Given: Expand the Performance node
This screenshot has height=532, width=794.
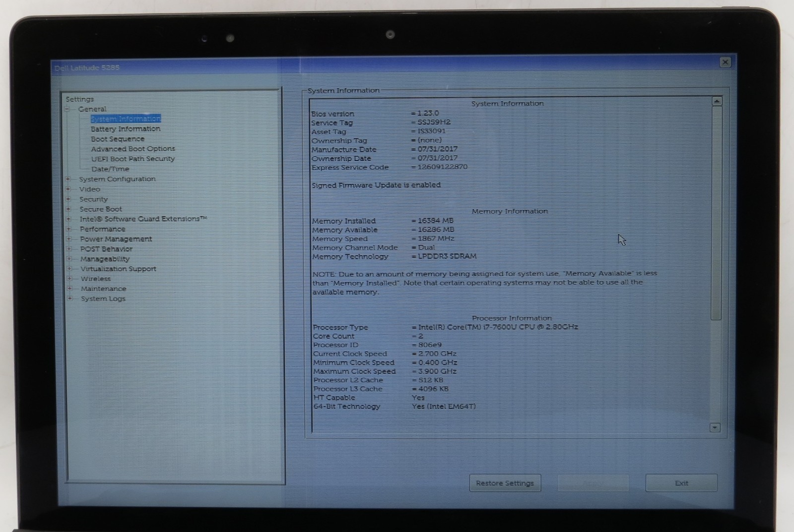Looking at the screenshot, I should (69, 229).
